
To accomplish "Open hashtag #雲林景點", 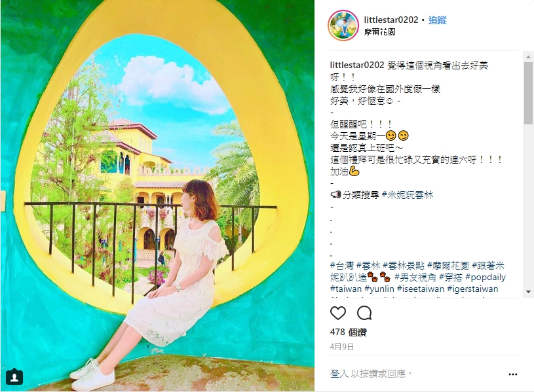I will tap(403, 266).
